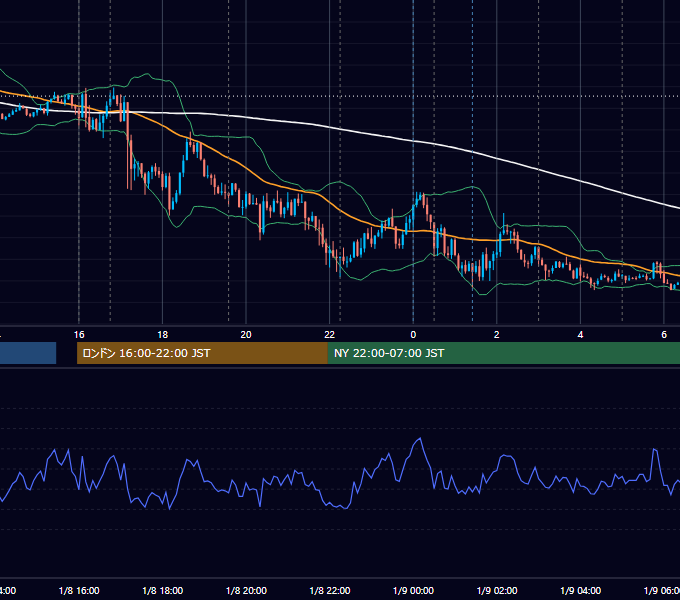The image size is (680, 600).
Task: Click the blue session bar before London
Action: click(28, 353)
